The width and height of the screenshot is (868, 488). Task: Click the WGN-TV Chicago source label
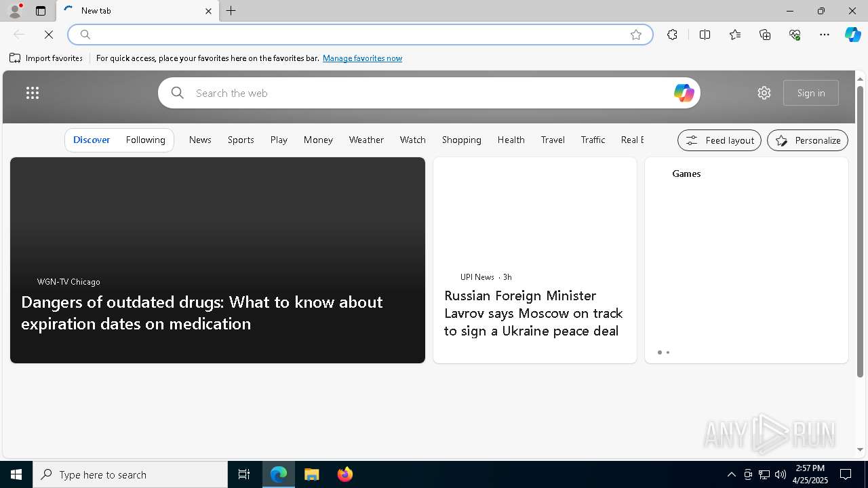tap(68, 281)
